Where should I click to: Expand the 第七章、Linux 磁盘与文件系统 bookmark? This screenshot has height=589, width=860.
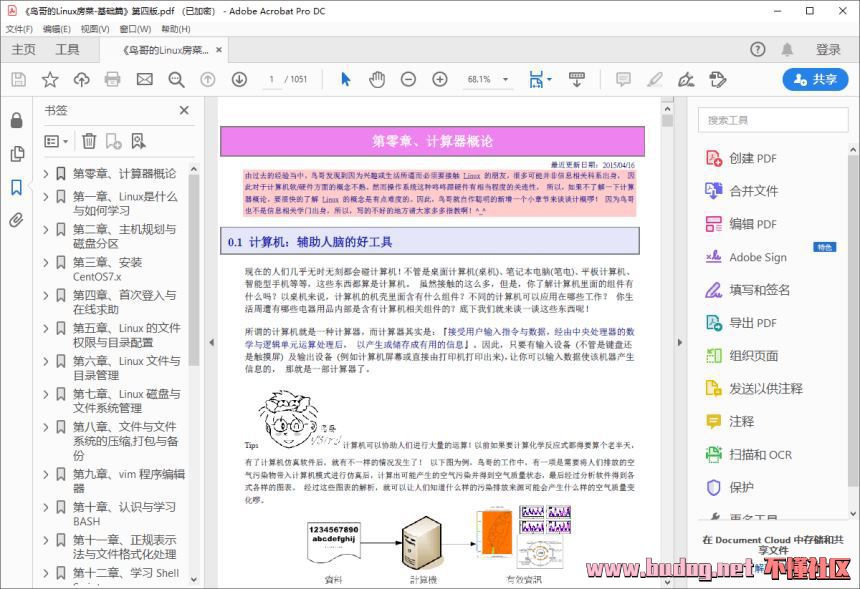(x=46, y=394)
